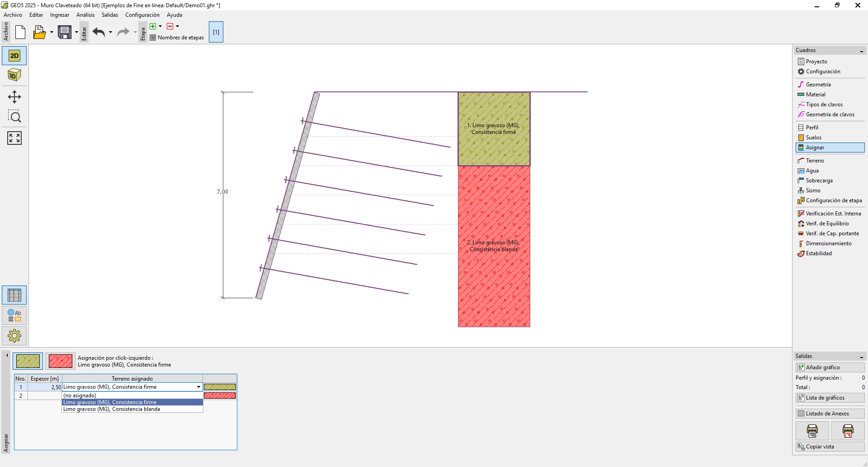
Task: Open the Editar menu
Action: pos(36,15)
